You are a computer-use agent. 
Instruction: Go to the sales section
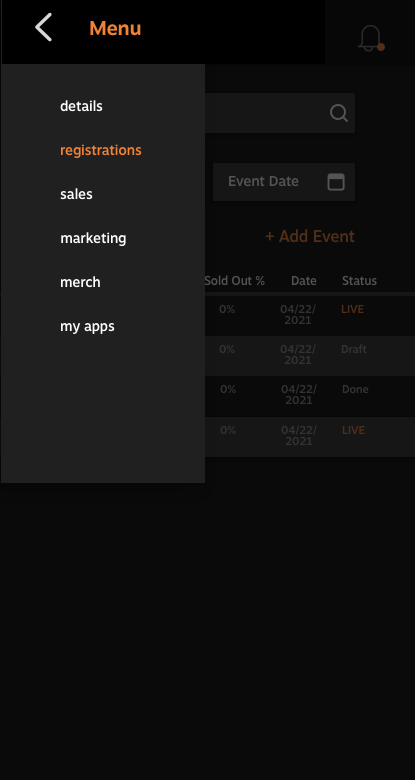76,194
